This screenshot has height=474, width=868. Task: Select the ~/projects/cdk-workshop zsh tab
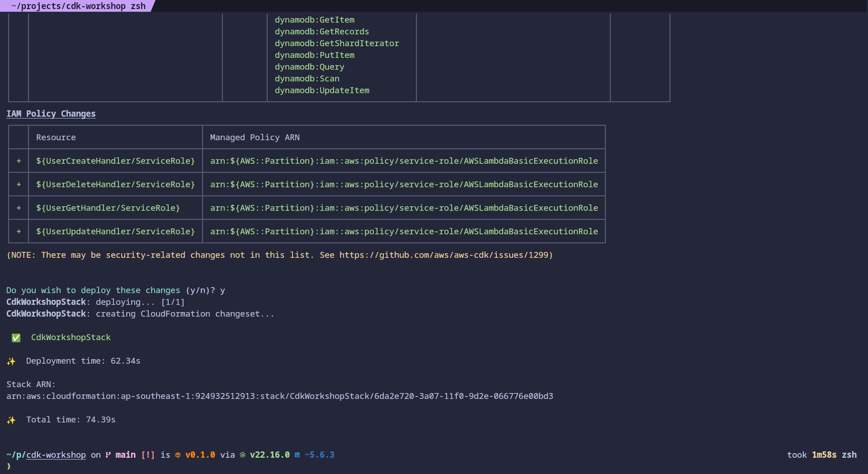pos(78,6)
